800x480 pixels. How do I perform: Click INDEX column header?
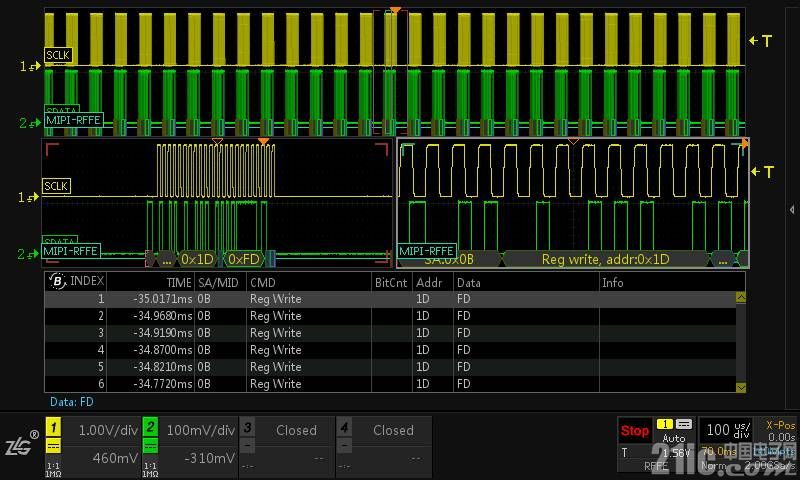pos(87,281)
